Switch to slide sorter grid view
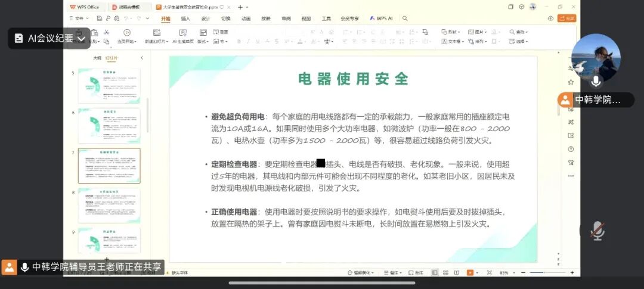 [x=446, y=272]
